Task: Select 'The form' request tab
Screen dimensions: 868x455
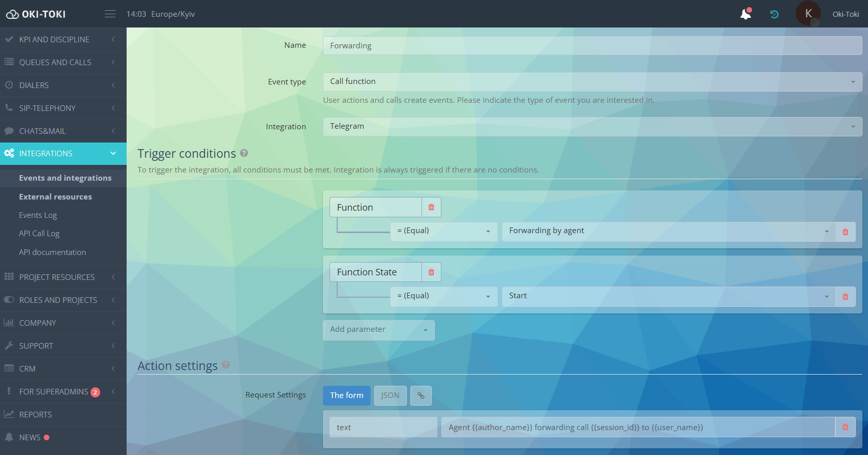Action: coord(347,395)
